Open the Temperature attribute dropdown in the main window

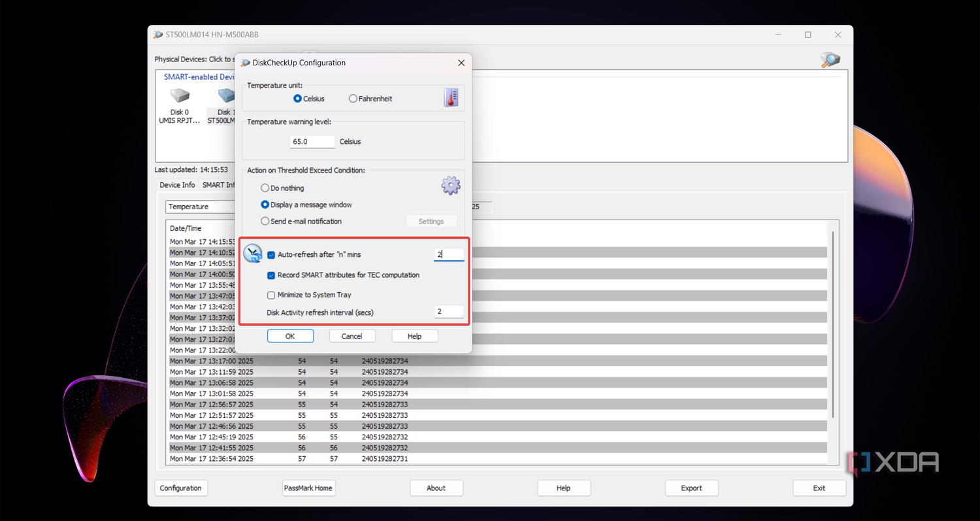[200, 207]
